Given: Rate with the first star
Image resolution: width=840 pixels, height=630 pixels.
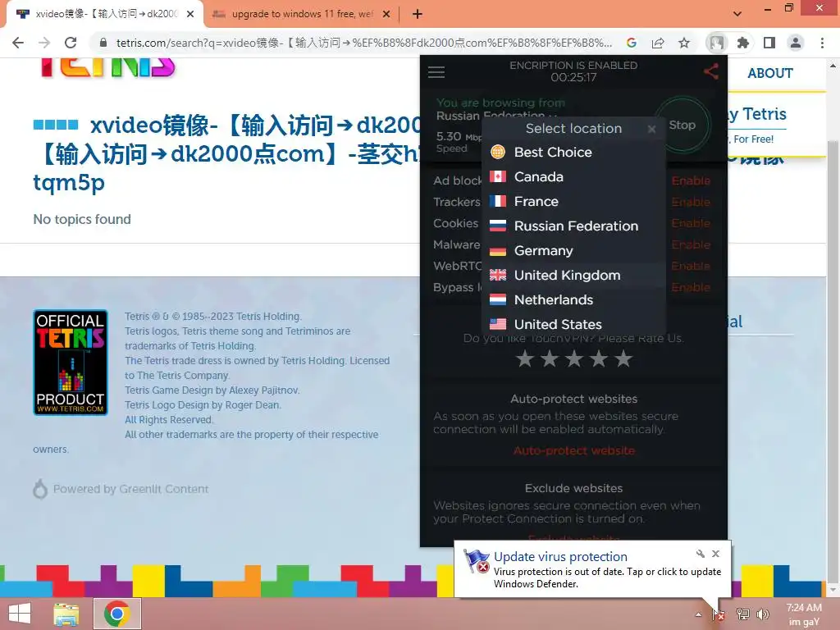Looking at the screenshot, I should click(525, 359).
